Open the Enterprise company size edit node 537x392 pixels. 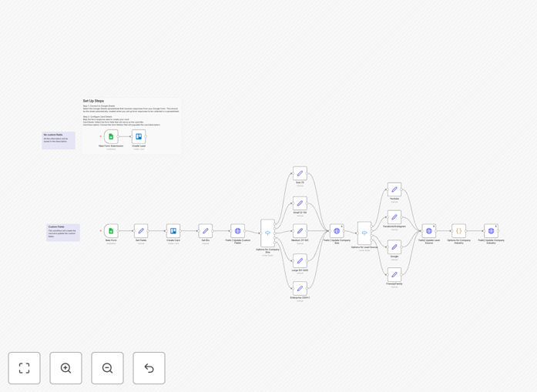[x=300, y=289]
